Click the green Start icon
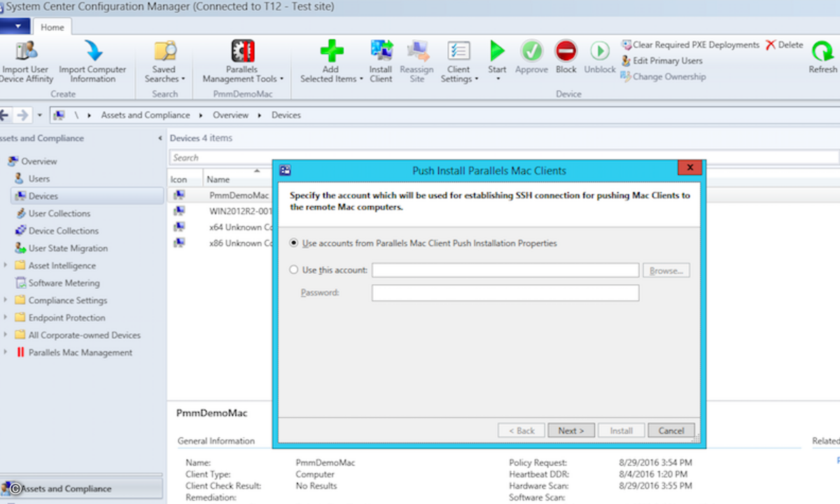 coord(497,50)
